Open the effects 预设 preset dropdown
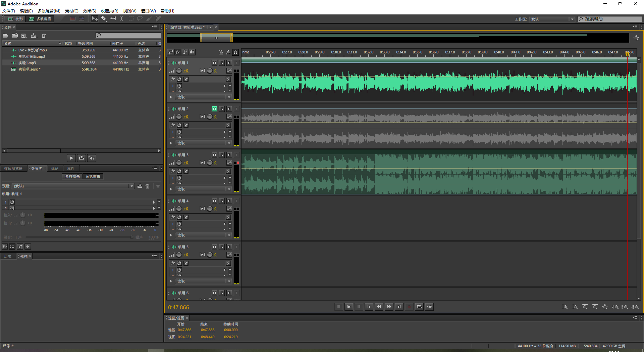Image resolution: width=644 pixels, height=352 pixels. pos(73,186)
